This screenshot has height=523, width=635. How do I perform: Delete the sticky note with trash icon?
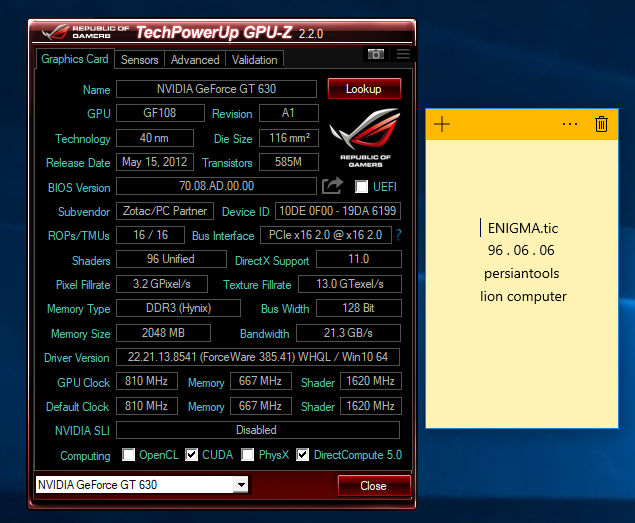pos(601,124)
